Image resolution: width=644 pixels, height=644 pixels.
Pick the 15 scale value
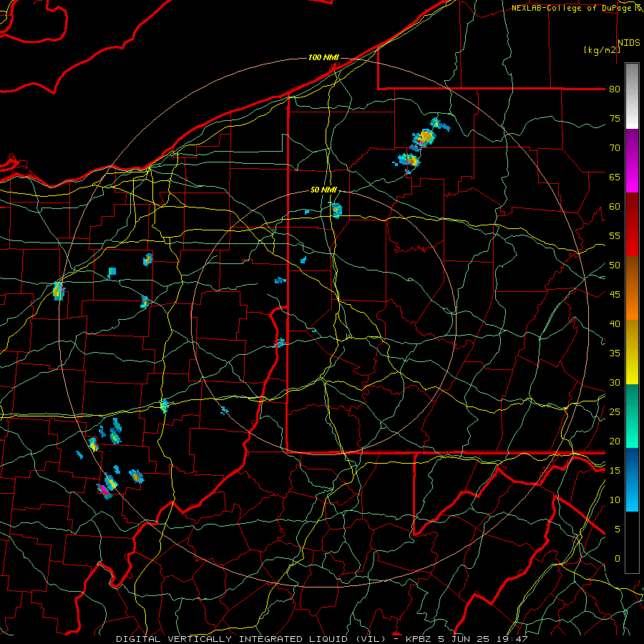(615, 471)
